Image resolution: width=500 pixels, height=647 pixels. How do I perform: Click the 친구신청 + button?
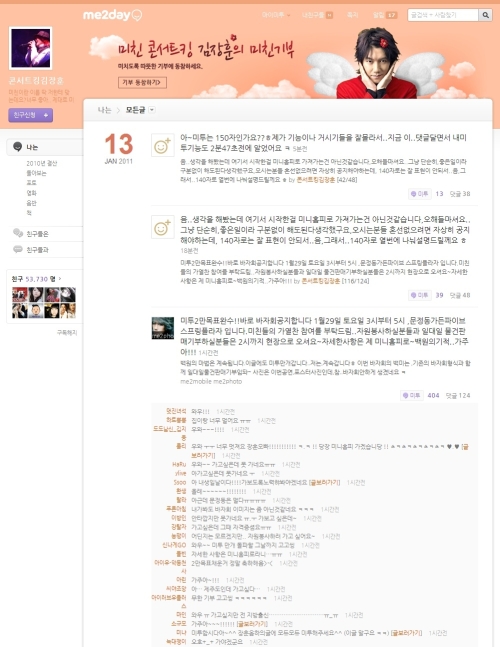[31, 115]
